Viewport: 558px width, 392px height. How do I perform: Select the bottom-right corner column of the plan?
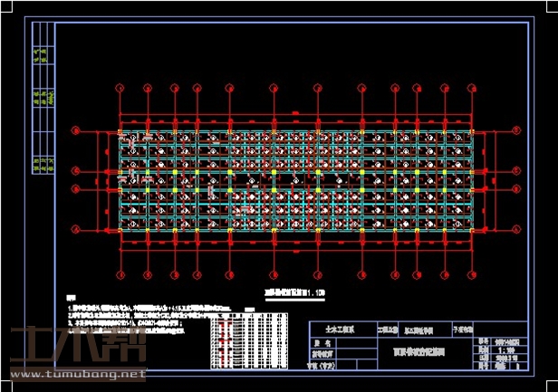(471, 231)
